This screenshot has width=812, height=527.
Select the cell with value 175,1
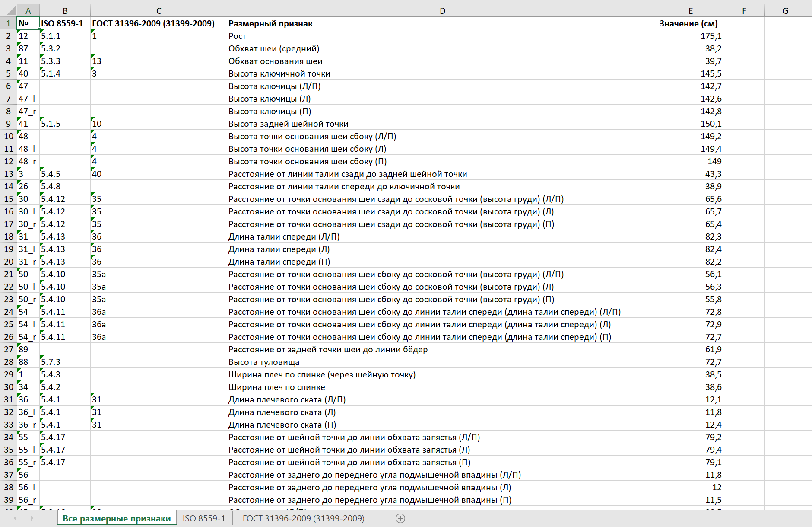pyautogui.click(x=691, y=36)
